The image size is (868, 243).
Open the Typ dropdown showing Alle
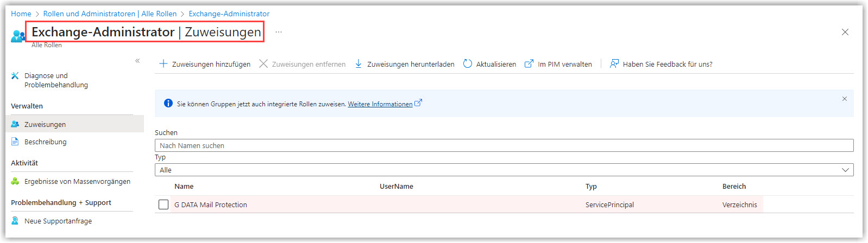point(504,170)
